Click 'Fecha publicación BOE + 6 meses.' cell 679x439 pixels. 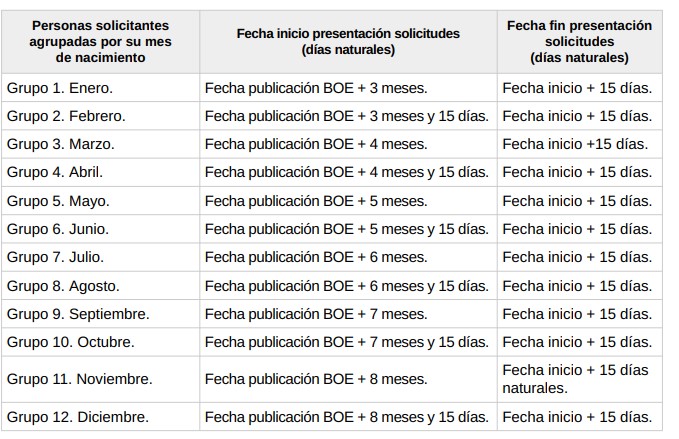316,257
